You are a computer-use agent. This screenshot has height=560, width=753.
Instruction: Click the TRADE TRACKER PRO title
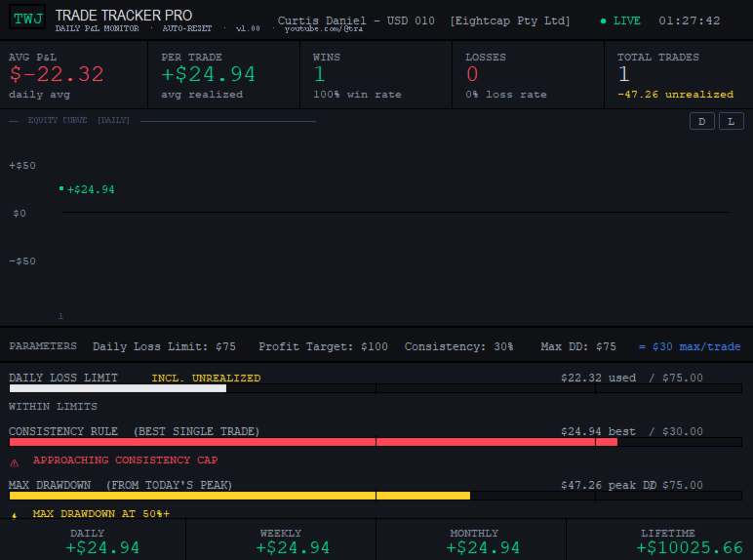(124, 16)
